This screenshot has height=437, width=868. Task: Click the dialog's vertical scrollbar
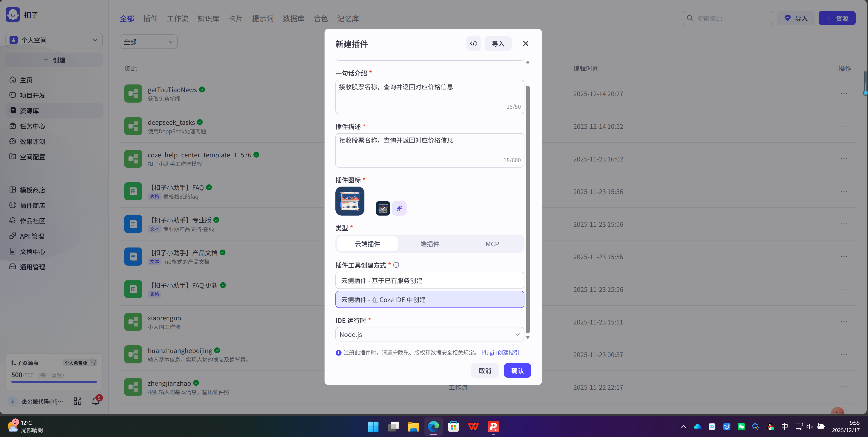pos(528,209)
